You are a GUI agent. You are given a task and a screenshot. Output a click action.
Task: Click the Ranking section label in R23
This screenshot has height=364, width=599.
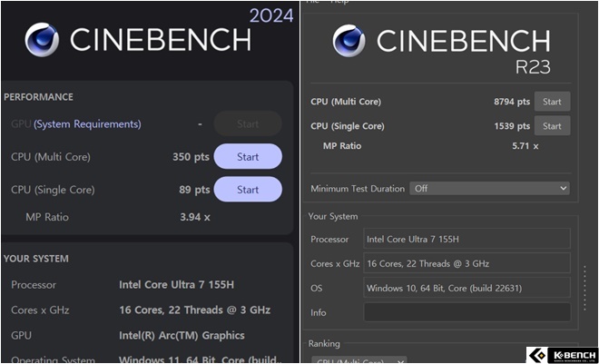[x=324, y=344]
